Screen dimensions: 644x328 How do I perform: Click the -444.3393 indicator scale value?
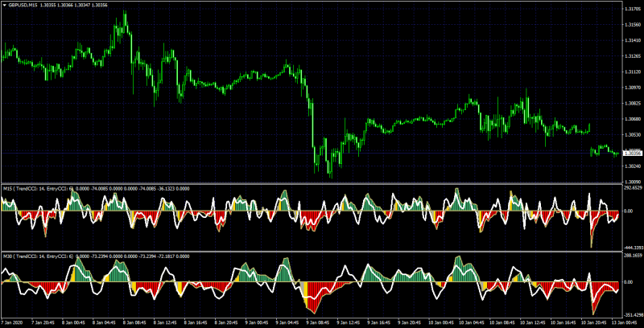tap(633, 248)
